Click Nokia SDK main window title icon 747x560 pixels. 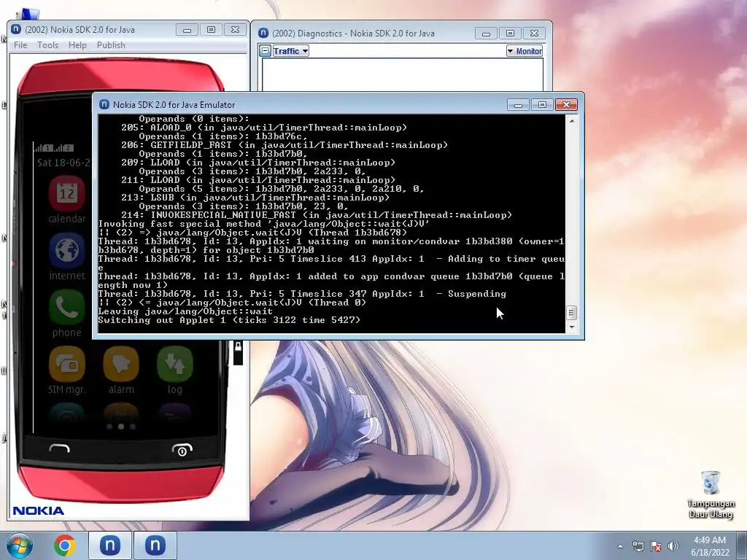16,29
